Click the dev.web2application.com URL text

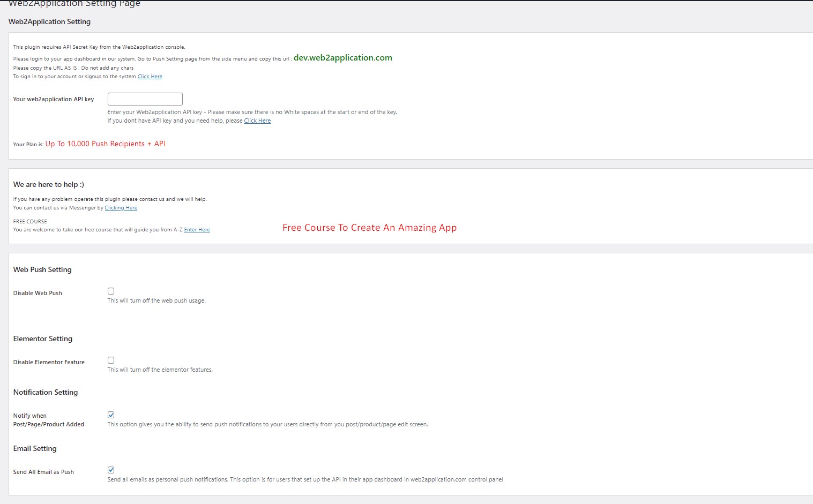tap(343, 58)
